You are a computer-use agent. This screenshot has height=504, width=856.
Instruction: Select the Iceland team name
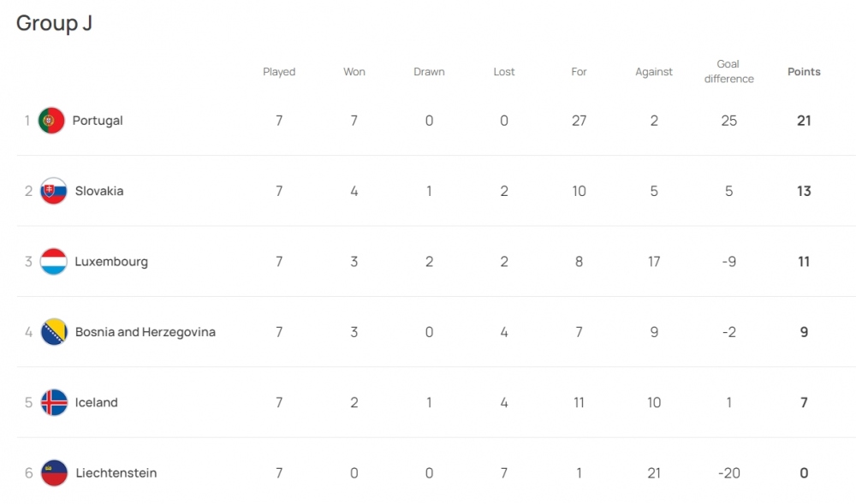tap(97, 402)
